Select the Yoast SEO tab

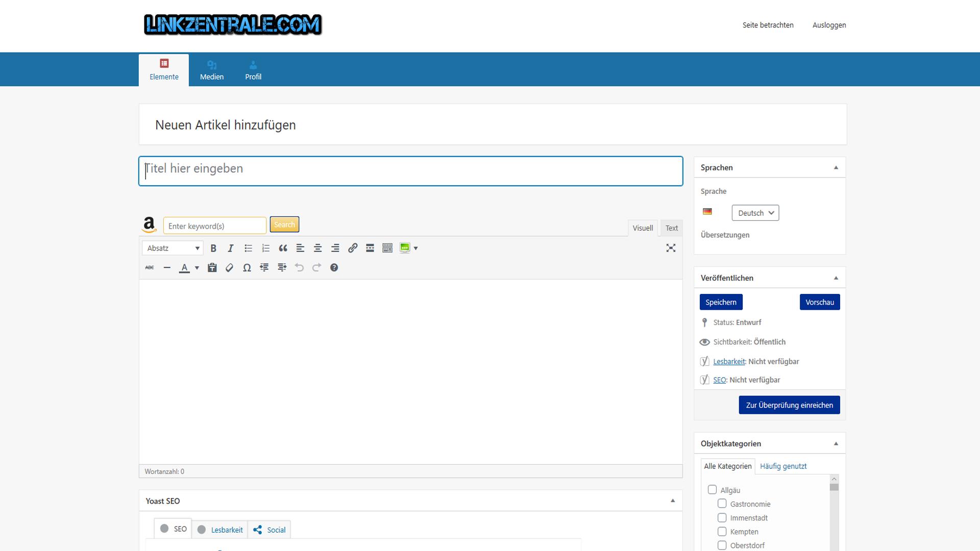point(173,529)
